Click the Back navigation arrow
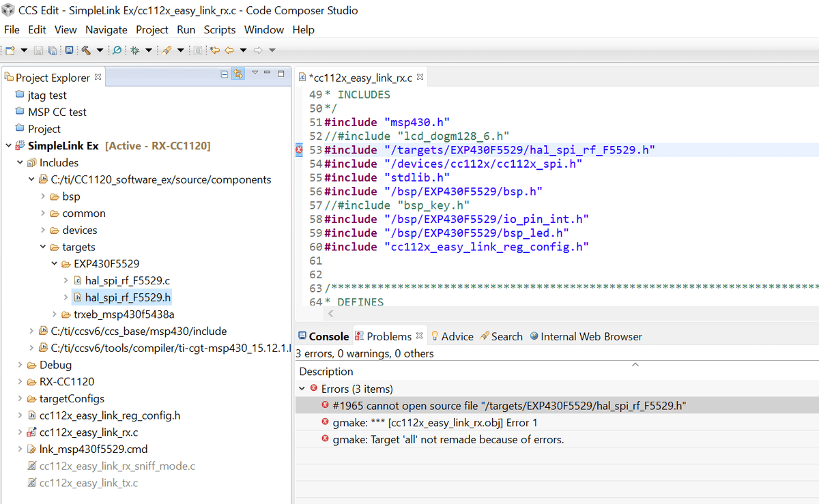Image resolution: width=819 pixels, height=504 pixels. [x=229, y=50]
